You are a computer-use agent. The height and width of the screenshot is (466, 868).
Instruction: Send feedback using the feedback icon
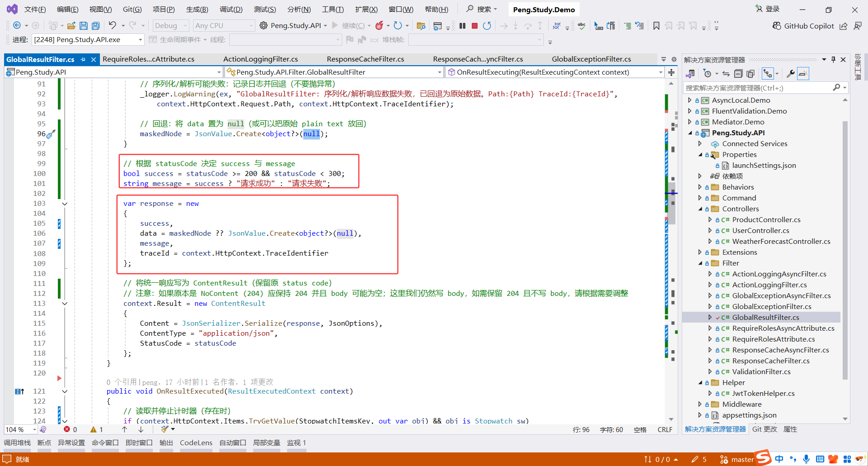(858, 26)
